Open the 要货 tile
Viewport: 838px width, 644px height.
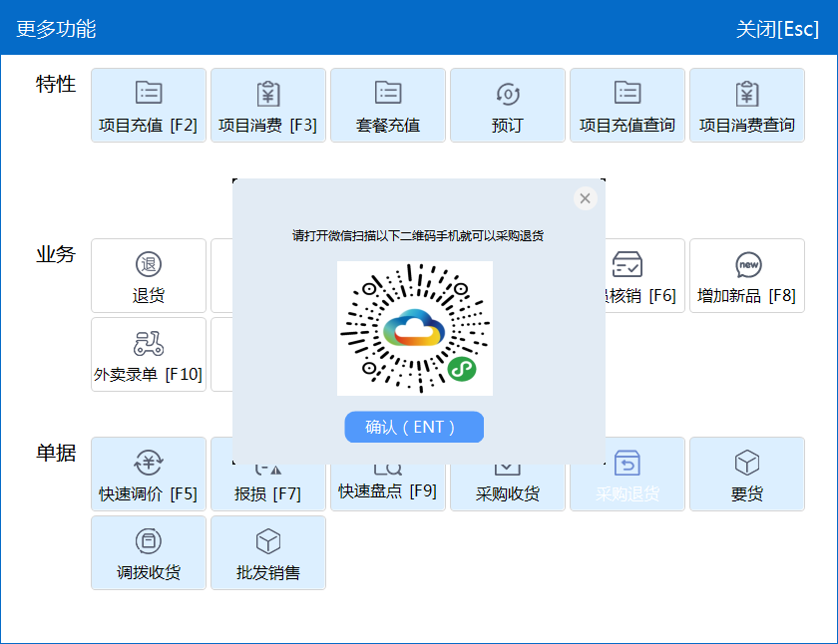747,475
